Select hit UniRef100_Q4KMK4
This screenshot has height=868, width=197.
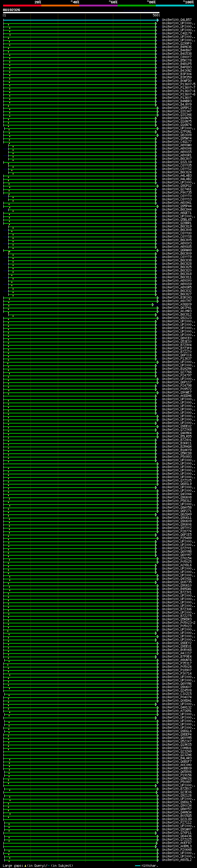point(177,433)
